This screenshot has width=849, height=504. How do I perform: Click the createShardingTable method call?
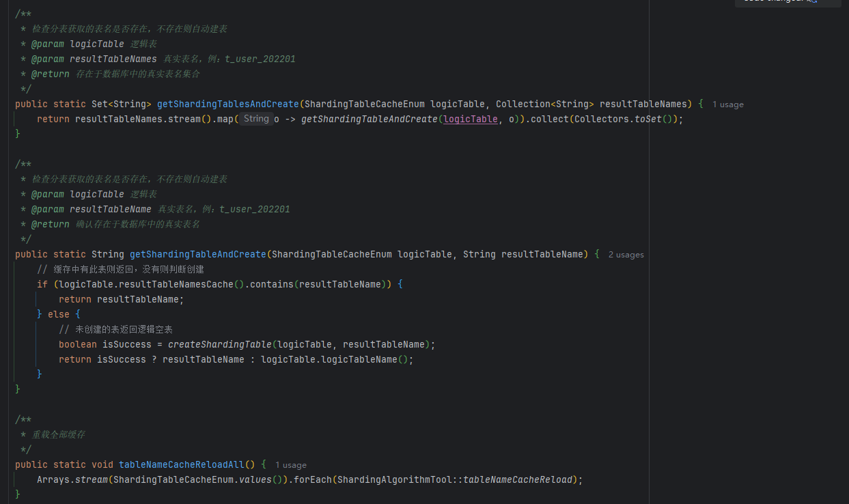tap(220, 344)
